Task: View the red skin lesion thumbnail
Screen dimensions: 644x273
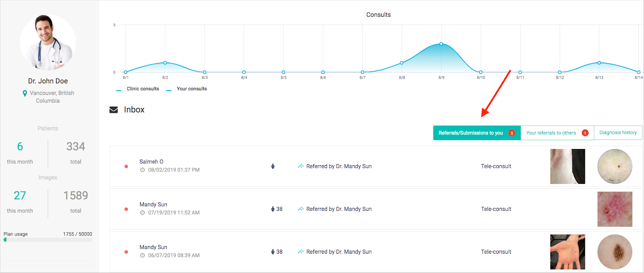Action: pyautogui.click(x=614, y=209)
